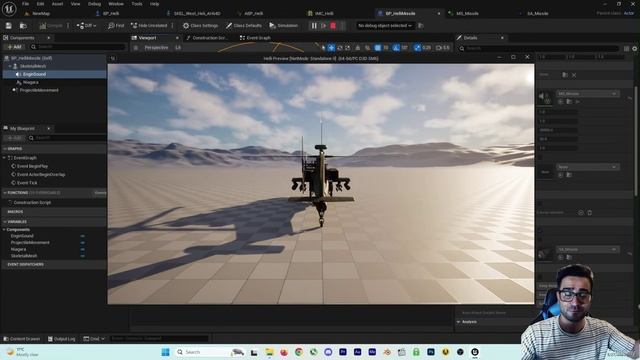Image resolution: width=640 pixels, height=360 pixels.
Task: Collapse the VARIABLES section
Action: point(5,222)
